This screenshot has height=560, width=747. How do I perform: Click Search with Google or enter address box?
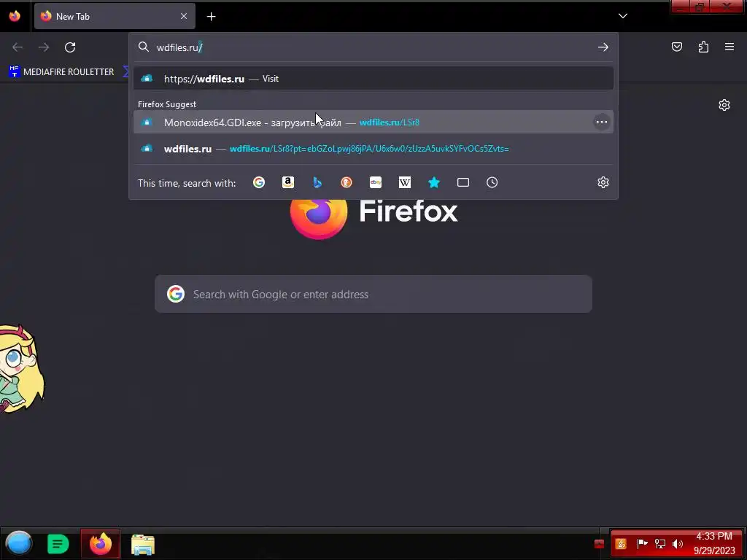click(373, 294)
